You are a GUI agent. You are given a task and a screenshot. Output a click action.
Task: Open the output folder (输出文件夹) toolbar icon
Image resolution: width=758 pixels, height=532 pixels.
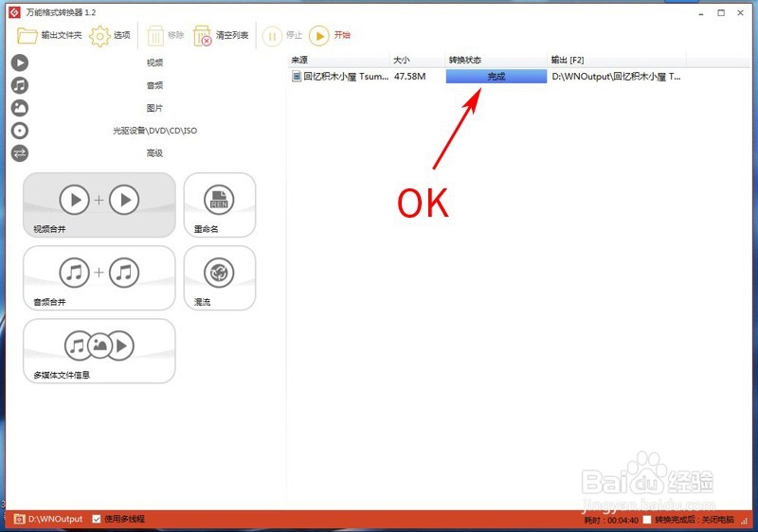[x=27, y=36]
